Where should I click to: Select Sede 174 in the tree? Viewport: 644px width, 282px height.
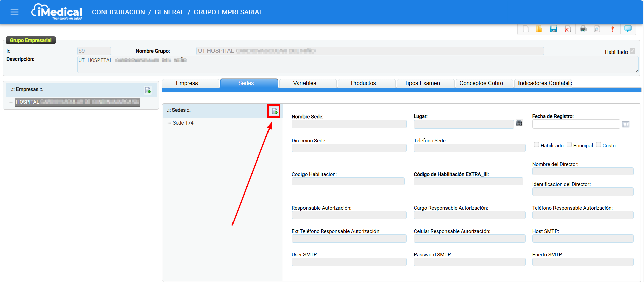click(x=183, y=123)
